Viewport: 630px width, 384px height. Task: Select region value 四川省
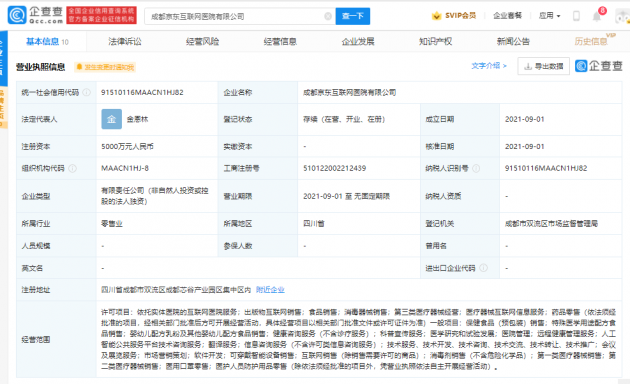pos(314,224)
